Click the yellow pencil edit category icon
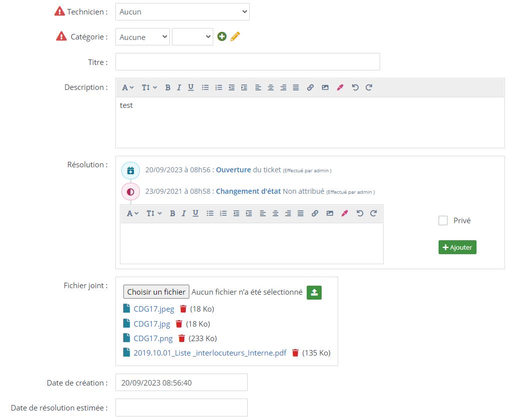Image resolution: width=512 pixels, height=420 pixels. coord(235,36)
